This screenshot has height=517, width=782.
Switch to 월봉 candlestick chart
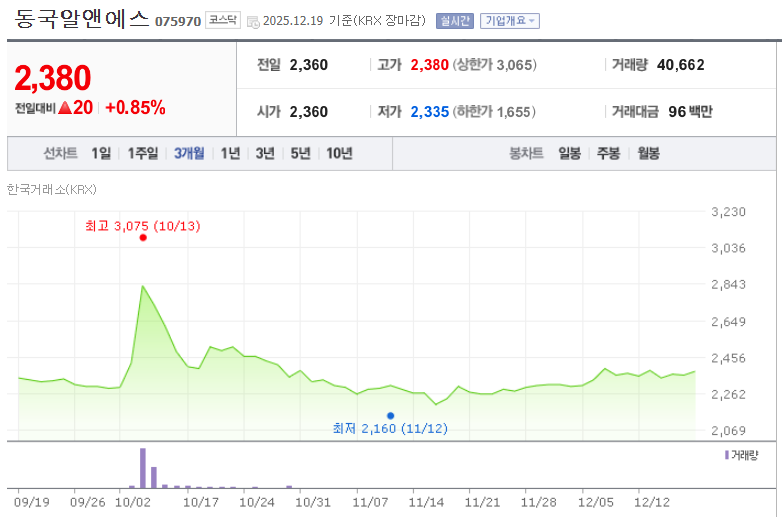(x=648, y=154)
